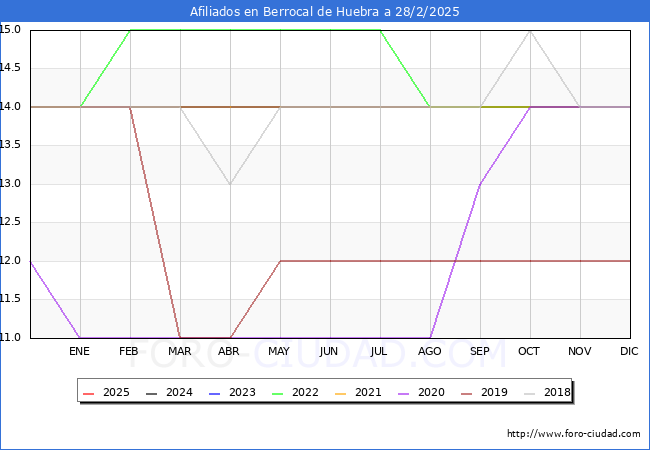This screenshot has width=650, height=450.
Task: Click the 2022 line point at JUL
Action: coord(381,30)
